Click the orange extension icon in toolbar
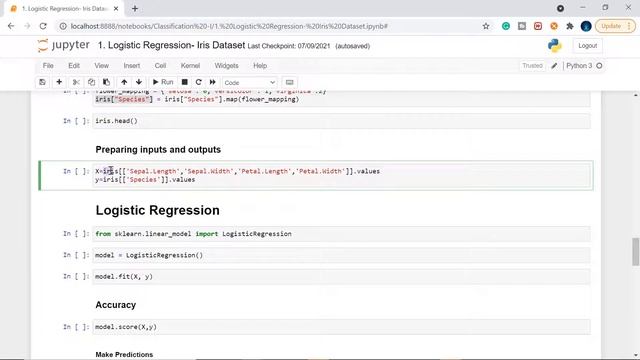 click(554, 26)
